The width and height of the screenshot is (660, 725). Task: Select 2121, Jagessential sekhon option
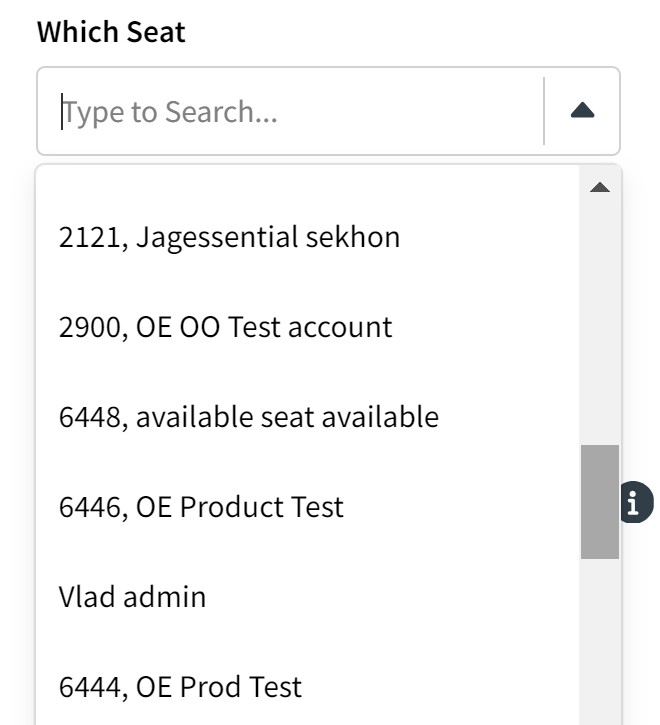(x=229, y=237)
